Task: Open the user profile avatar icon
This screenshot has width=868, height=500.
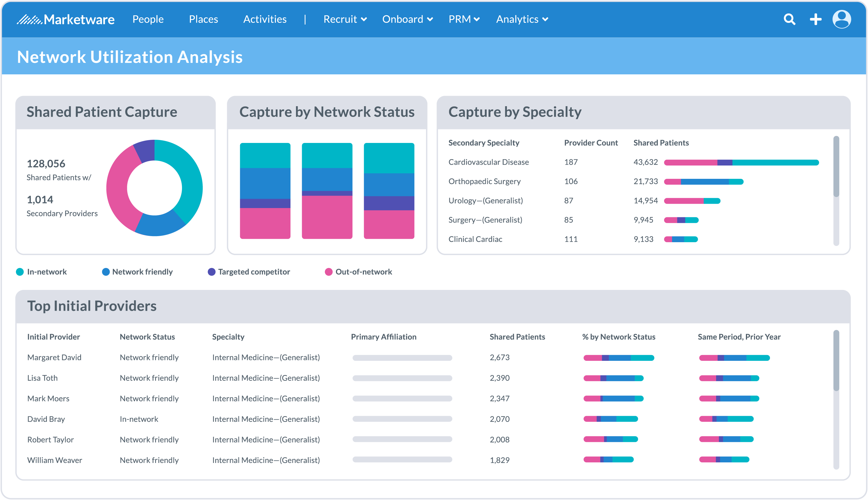Action: pyautogui.click(x=842, y=20)
